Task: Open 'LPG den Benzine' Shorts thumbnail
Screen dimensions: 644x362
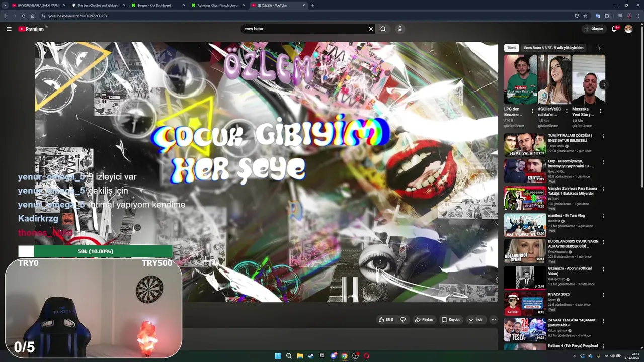Action: (x=521, y=79)
